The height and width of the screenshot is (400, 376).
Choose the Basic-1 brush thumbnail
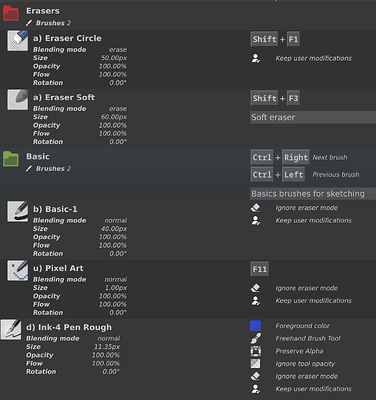coord(18,212)
